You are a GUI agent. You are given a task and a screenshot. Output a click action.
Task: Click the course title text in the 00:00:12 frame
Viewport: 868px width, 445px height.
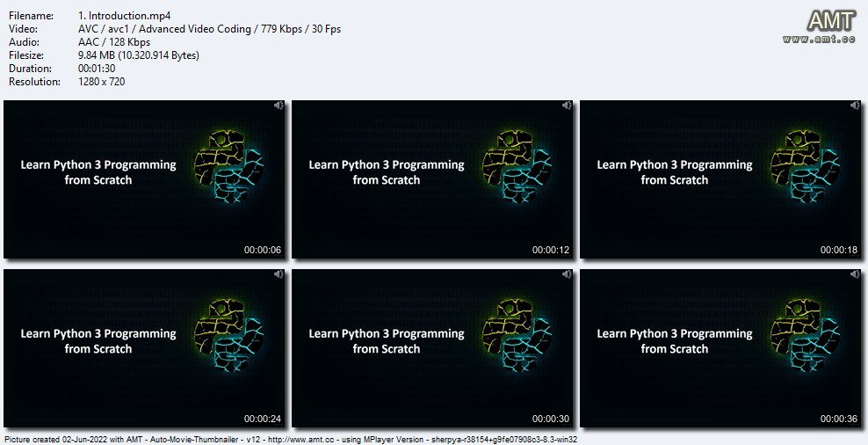point(387,172)
